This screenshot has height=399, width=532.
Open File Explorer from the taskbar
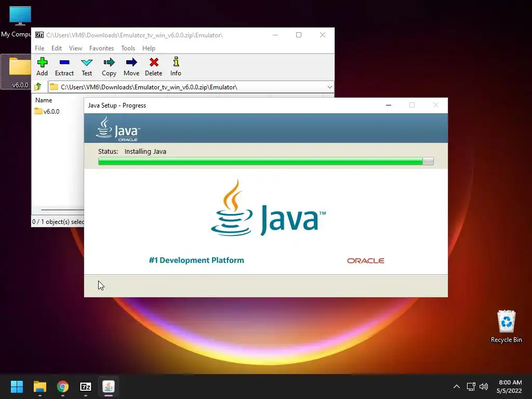pyautogui.click(x=39, y=387)
